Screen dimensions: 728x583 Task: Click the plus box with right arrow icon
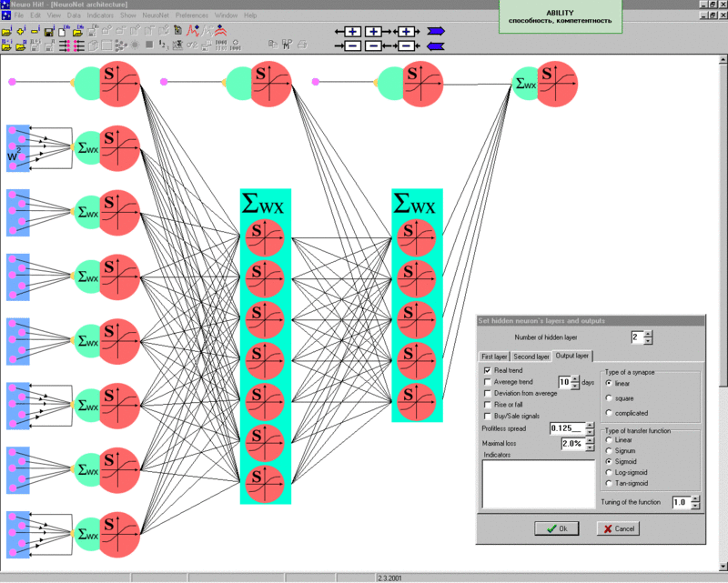[x=378, y=32]
